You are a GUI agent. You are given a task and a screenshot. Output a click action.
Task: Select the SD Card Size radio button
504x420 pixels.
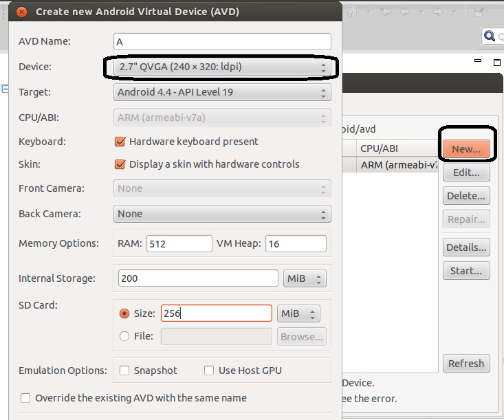124,313
